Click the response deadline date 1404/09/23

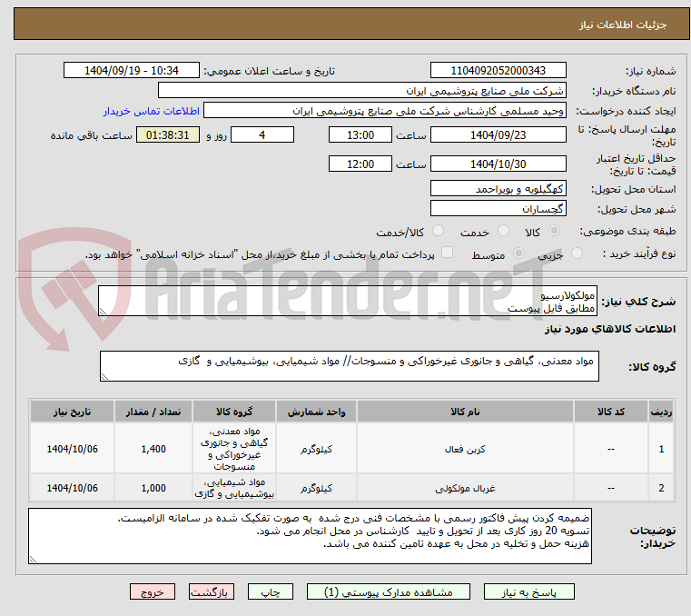[498, 135]
